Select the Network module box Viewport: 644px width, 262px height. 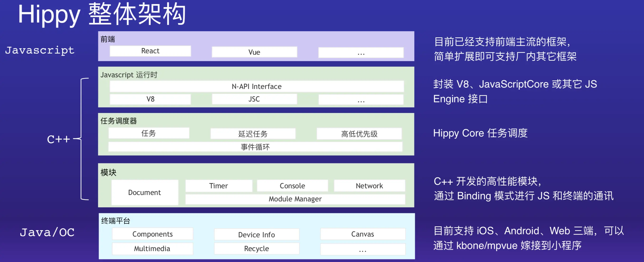[369, 186]
